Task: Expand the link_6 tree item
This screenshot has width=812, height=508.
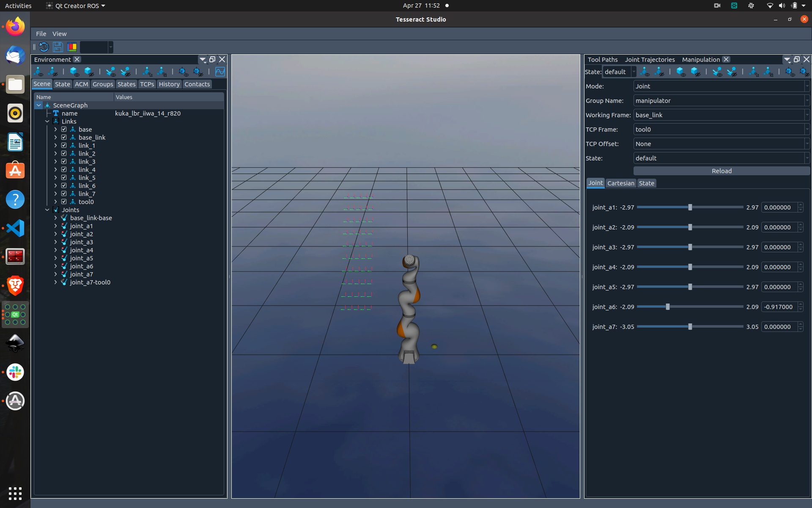Action: (55, 185)
